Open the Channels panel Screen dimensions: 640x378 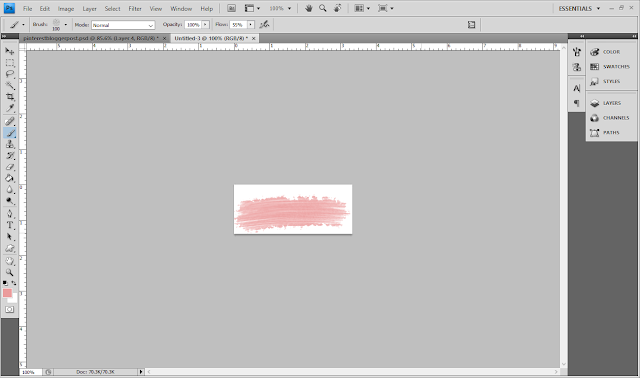pyautogui.click(x=611, y=118)
